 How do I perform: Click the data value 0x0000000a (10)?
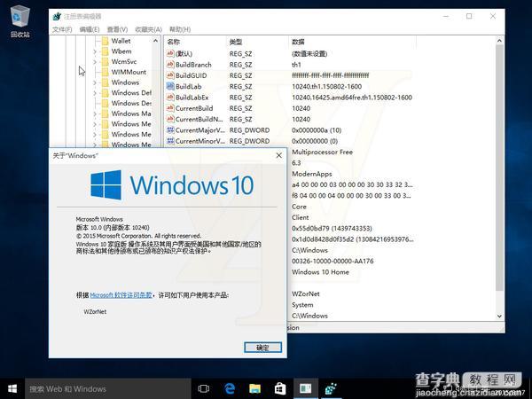317,130
